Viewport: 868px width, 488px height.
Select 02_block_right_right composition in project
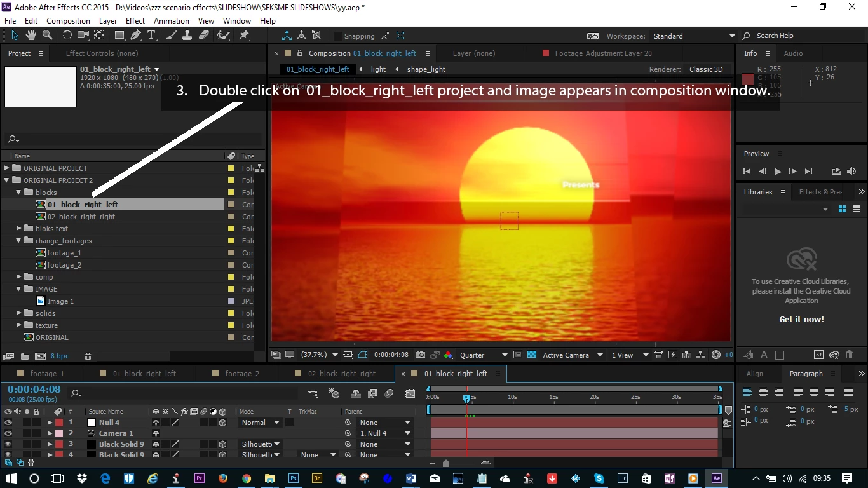[x=81, y=217]
